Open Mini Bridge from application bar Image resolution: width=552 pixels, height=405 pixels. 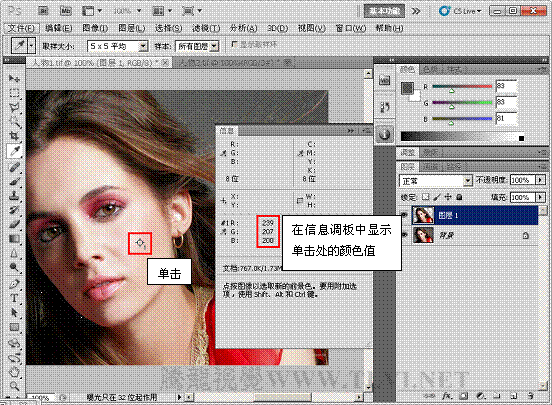pos(65,11)
